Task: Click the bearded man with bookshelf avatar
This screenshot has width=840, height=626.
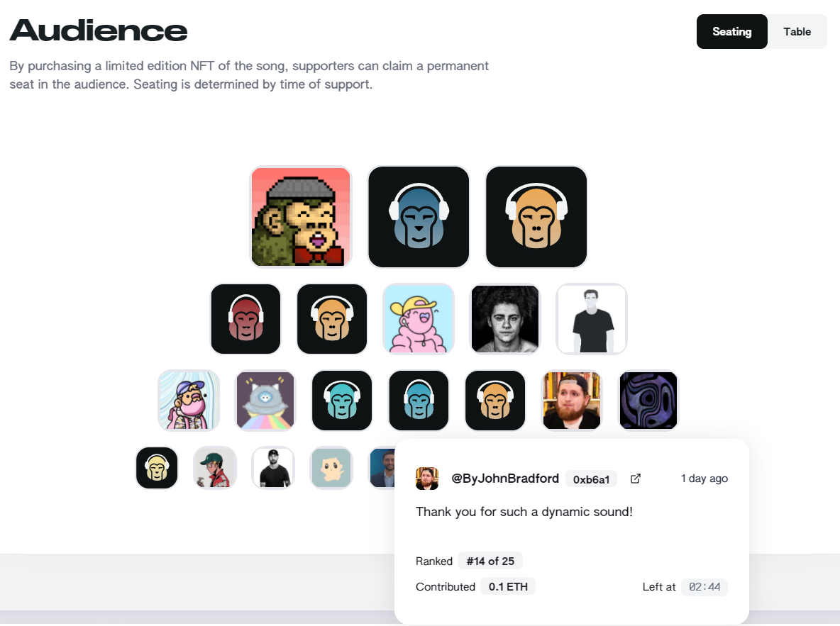Action: click(572, 401)
